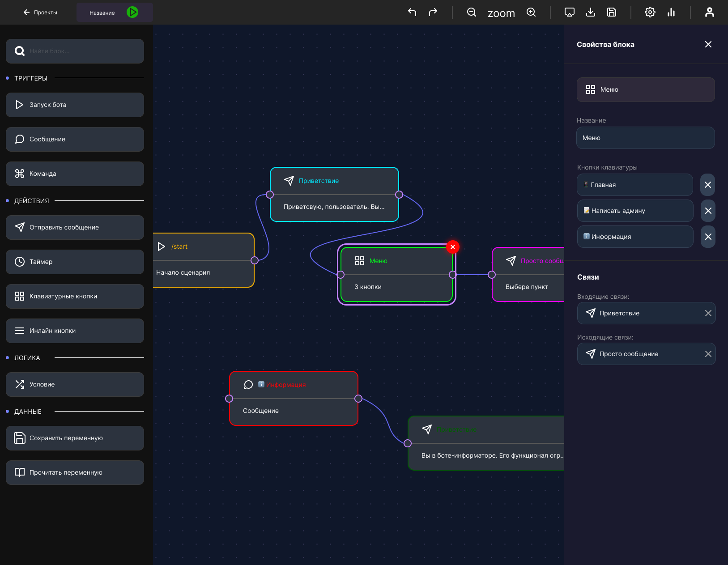Click the redo arrow in the top toolbar
Viewport: 728px width, 565px height.
tap(433, 12)
